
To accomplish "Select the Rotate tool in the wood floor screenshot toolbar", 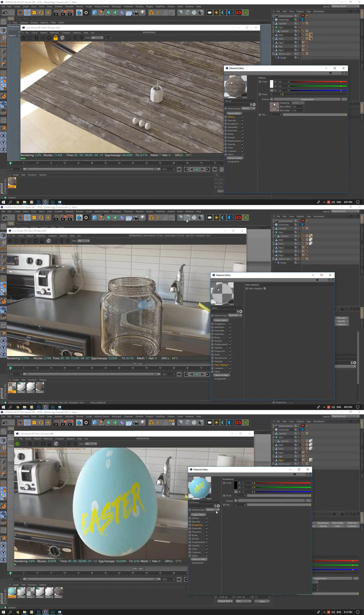I will click(41, 13).
